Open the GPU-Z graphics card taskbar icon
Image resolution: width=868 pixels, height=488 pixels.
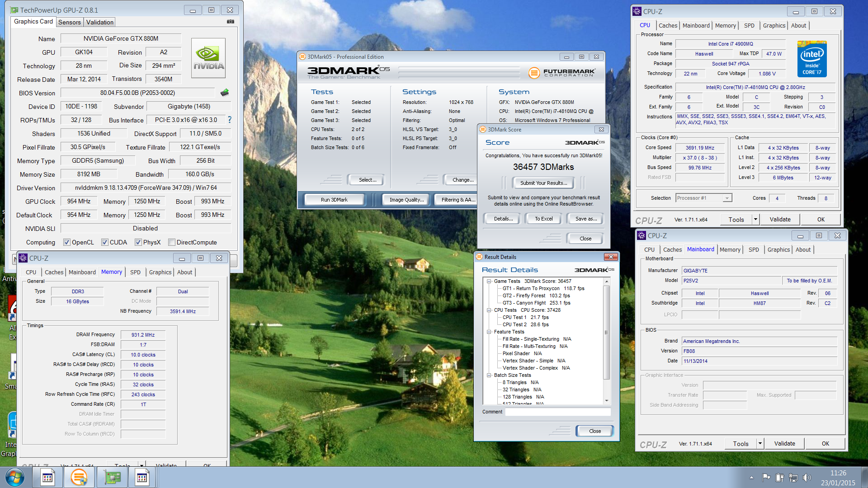[x=112, y=477]
